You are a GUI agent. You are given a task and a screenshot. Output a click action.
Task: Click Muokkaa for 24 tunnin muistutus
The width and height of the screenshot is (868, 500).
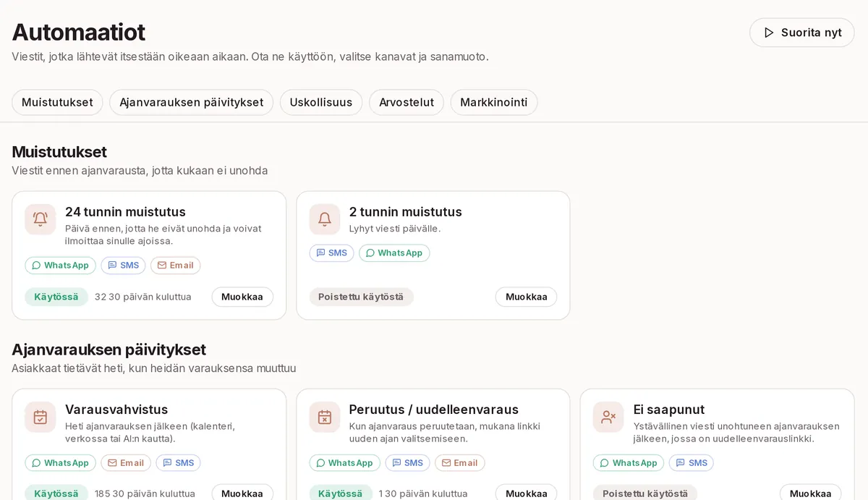[x=242, y=297]
